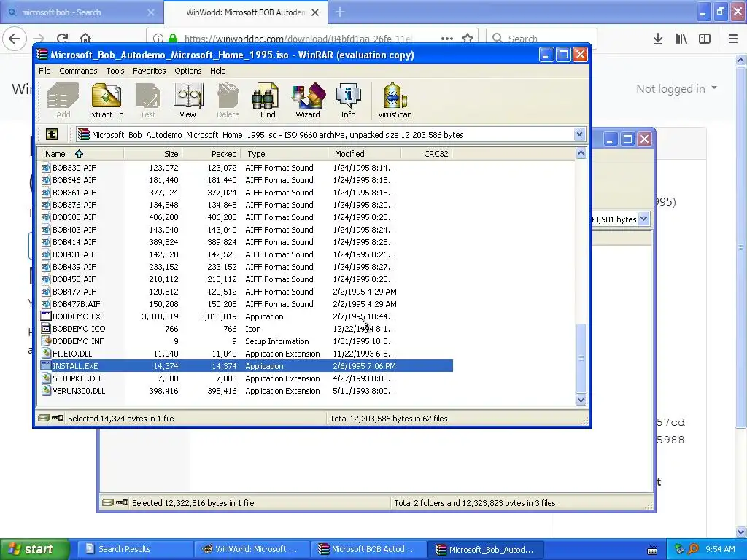The width and height of the screenshot is (747, 560).
Task: Click the Extract To toolbar icon
Action: pos(105,101)
